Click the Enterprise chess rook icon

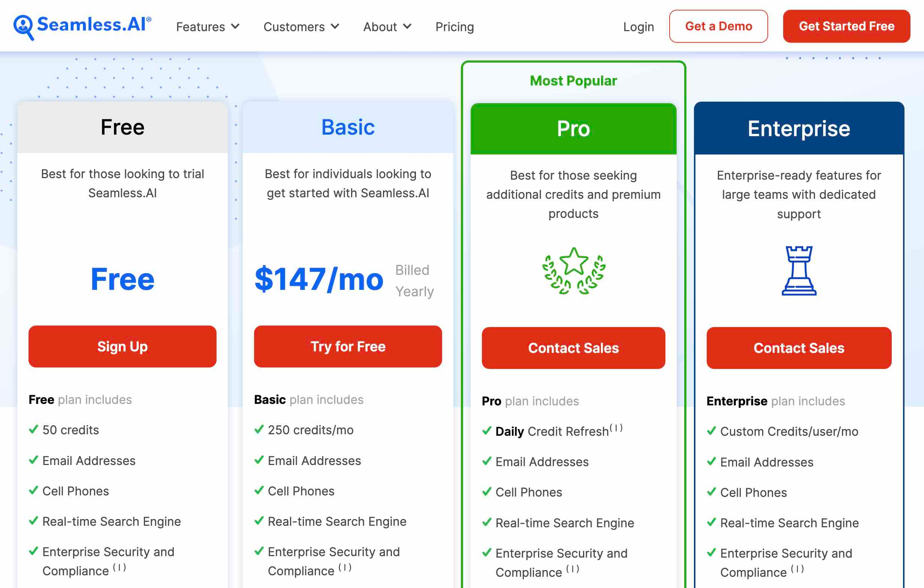tap(799, 271)
